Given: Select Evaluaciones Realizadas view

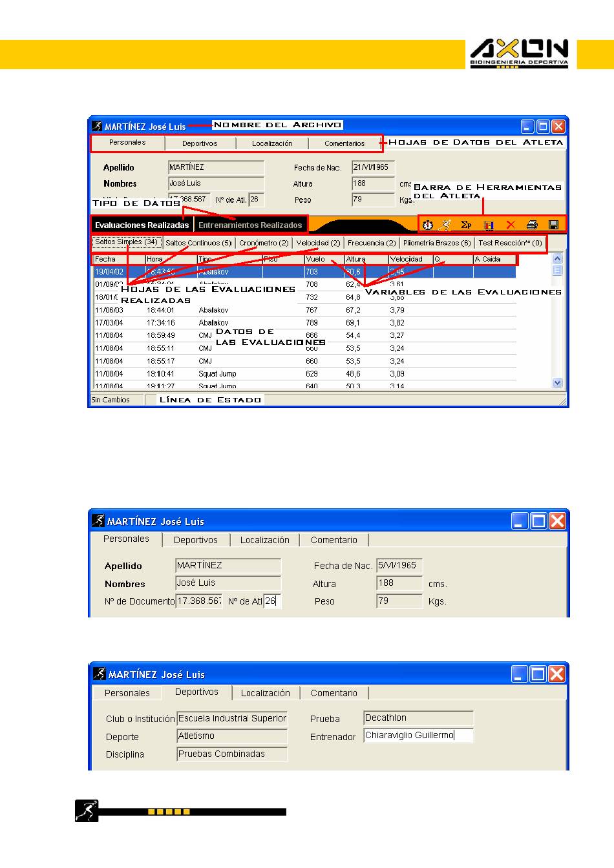Looking at the screenshot, I should 142,225.
